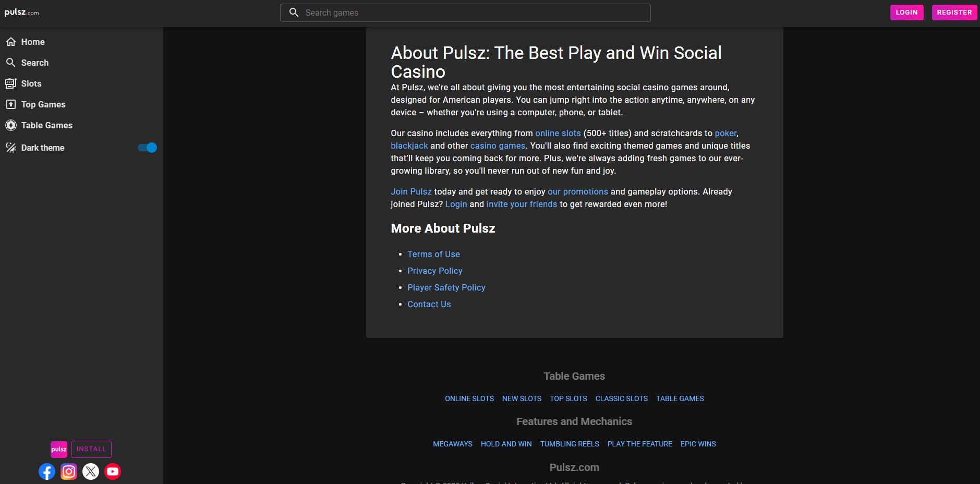Screen dimensions: 980x484
Task: Open the online slots link
Action: [558, 133]
